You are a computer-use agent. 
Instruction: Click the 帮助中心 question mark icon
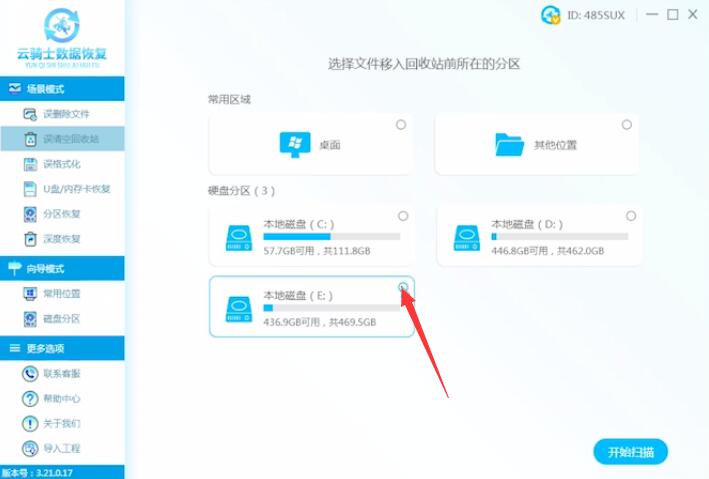(x=30, y=398)
